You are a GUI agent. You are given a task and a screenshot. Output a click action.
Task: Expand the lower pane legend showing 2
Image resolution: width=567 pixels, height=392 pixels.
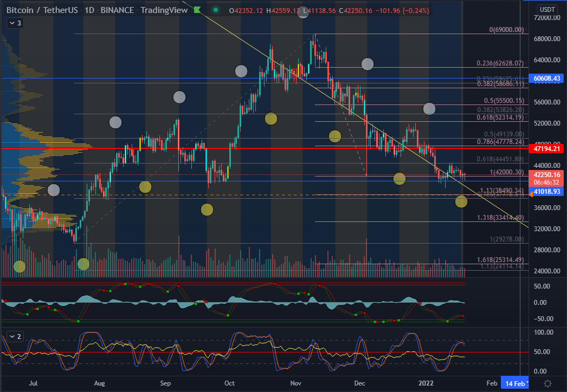pyautogui.click(x=15, y=336)
